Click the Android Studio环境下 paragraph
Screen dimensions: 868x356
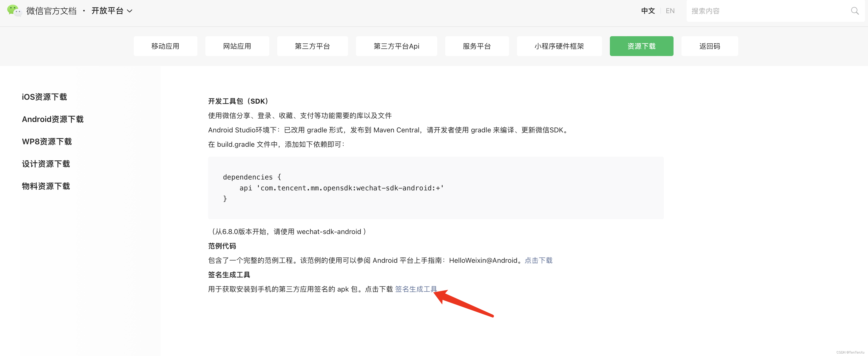coord(388,130)
